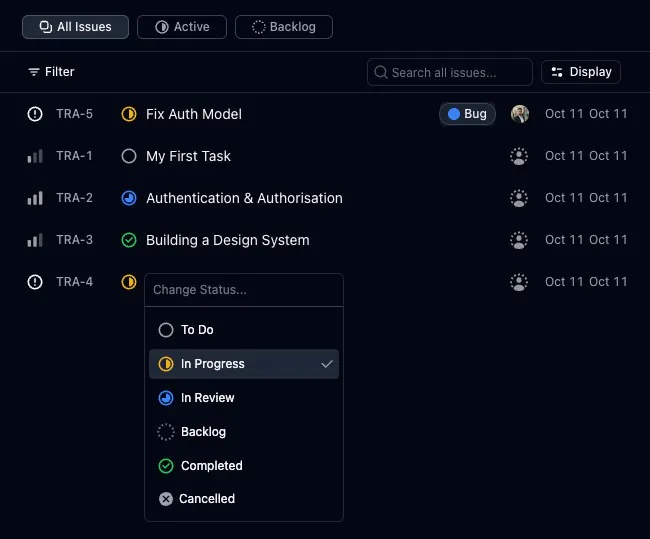Click the Oct 11 dates on TRA-4 row
This screenshot has height=539, width=650.
(586, 282)
